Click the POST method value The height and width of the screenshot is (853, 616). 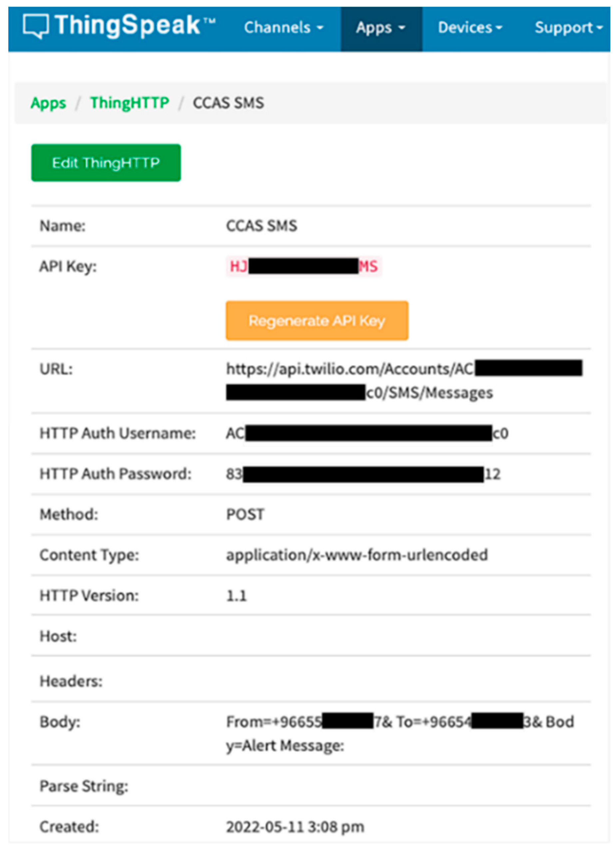tap(245, 514)
